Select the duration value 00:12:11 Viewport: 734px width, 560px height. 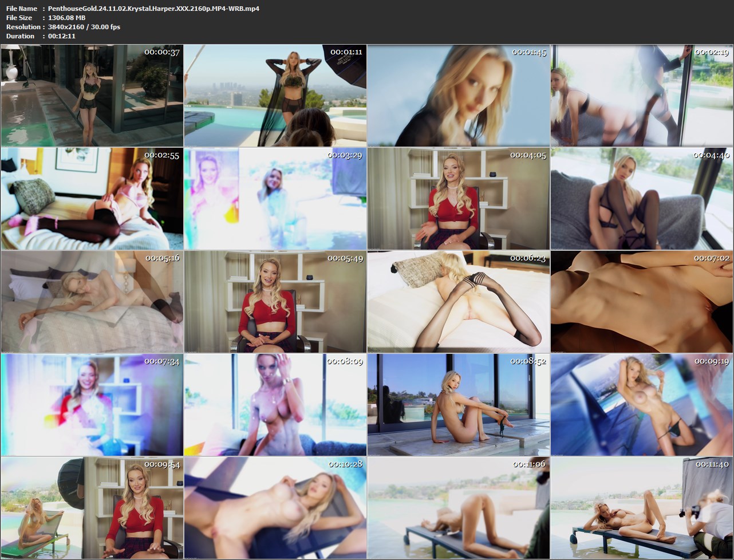click(x=62, y=36)
